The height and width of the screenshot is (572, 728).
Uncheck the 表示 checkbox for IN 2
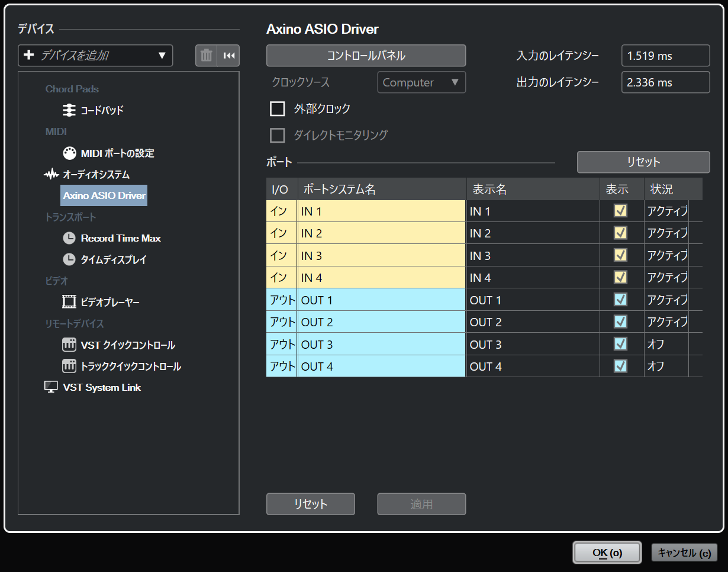point(620,233)
